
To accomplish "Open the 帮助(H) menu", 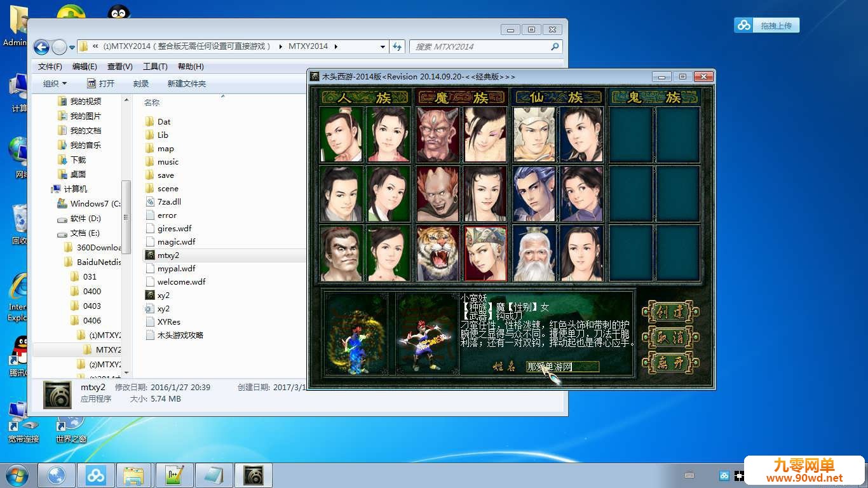I will 191,66.
